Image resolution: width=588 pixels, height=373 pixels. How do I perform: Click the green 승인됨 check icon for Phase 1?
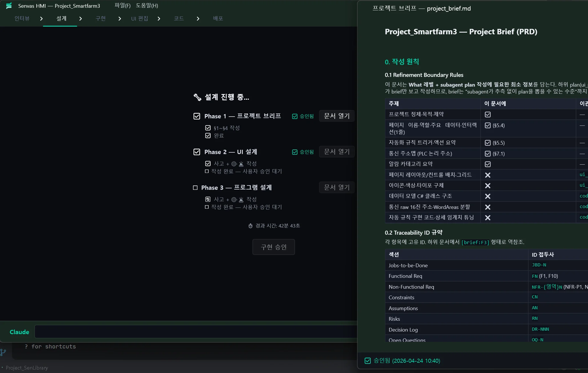pyautogui.click(x=295, y=116)
